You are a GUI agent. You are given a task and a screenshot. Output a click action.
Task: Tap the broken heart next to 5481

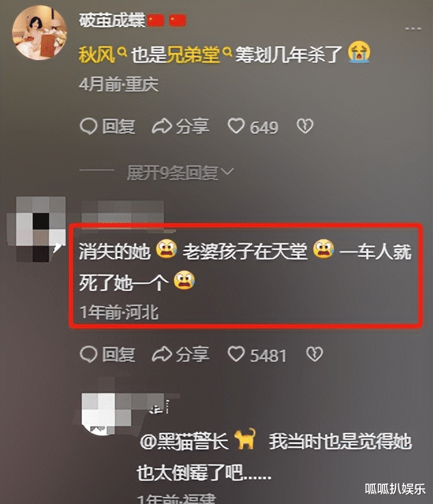[314, 354]
